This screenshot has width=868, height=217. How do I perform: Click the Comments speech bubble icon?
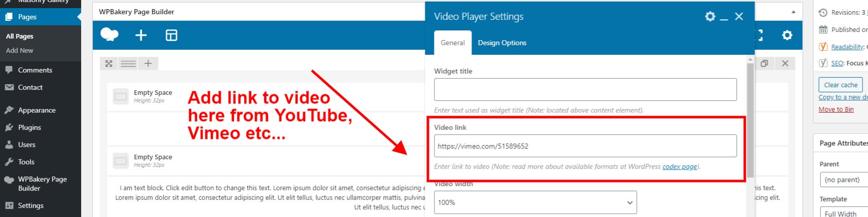coord(9,70)
